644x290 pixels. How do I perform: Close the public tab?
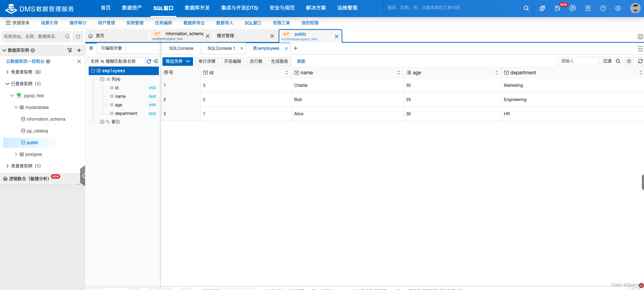coord(337,36)
